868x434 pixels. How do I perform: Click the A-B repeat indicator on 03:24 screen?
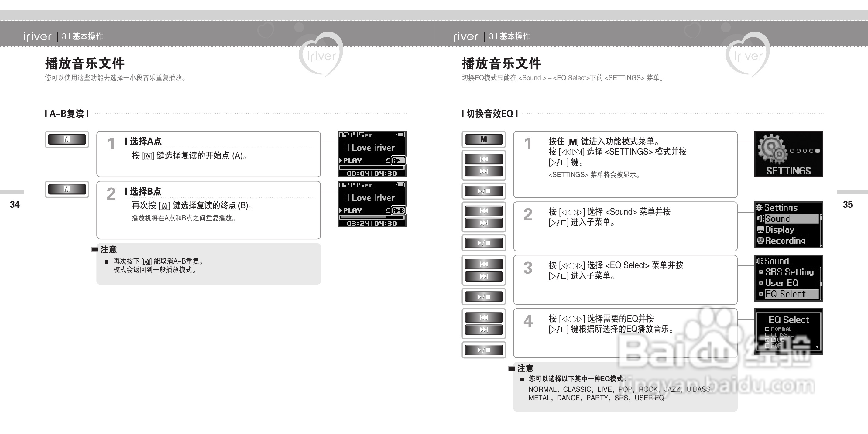click(398, 210)
